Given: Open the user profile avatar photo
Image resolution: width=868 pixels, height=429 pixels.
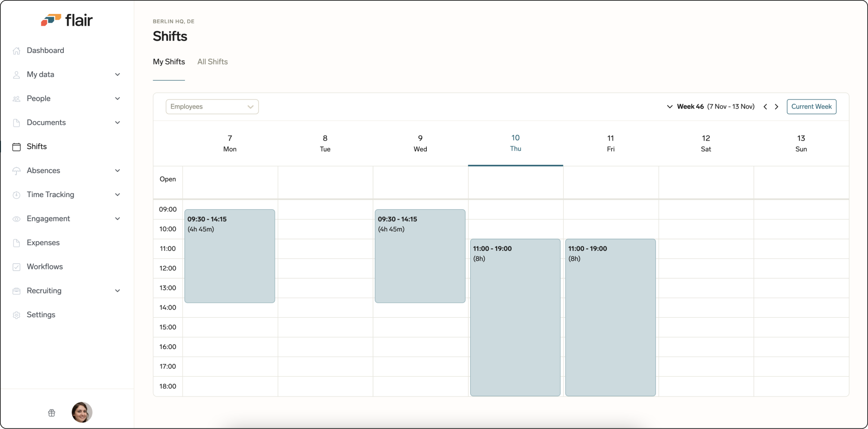Looking at the screenshot, I should coord(82,412).
